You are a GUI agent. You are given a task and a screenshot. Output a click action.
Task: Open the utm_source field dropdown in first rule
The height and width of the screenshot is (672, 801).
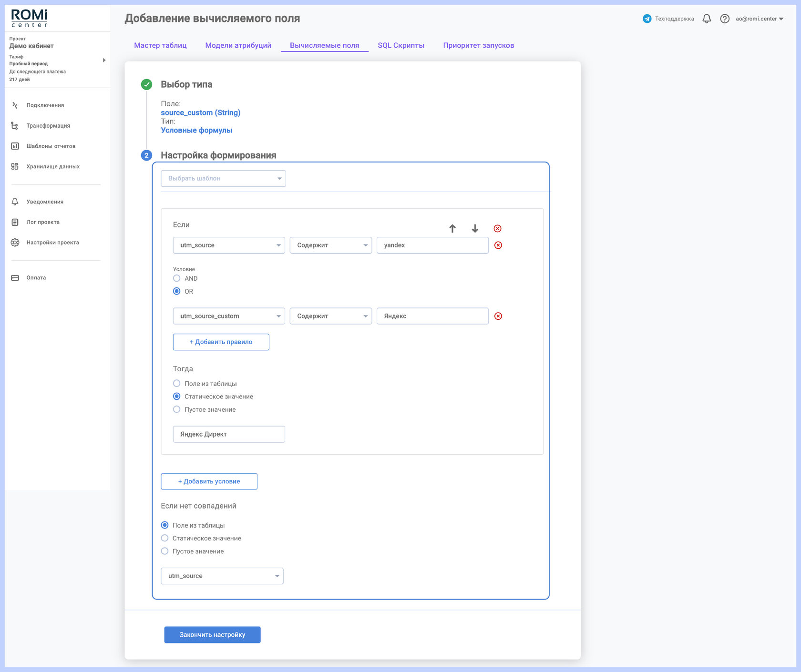(x=229, y=245)
